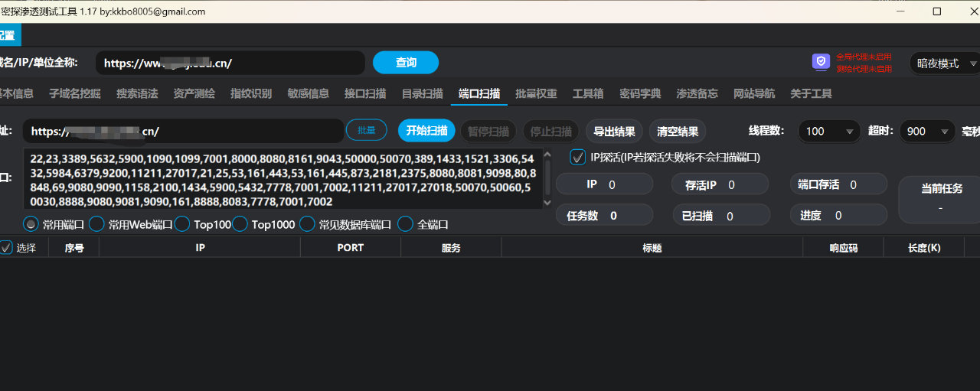This screenshot has height=391, width=980.
Task: Click inside the port list text area
Action: click(282, 180)
